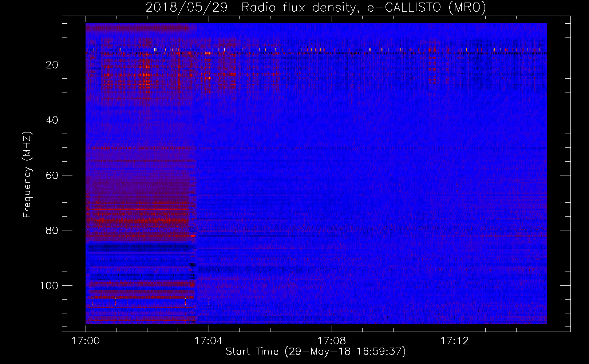
Task: Click the 80 MHz frequency tick label
Action: pos(52,230)
